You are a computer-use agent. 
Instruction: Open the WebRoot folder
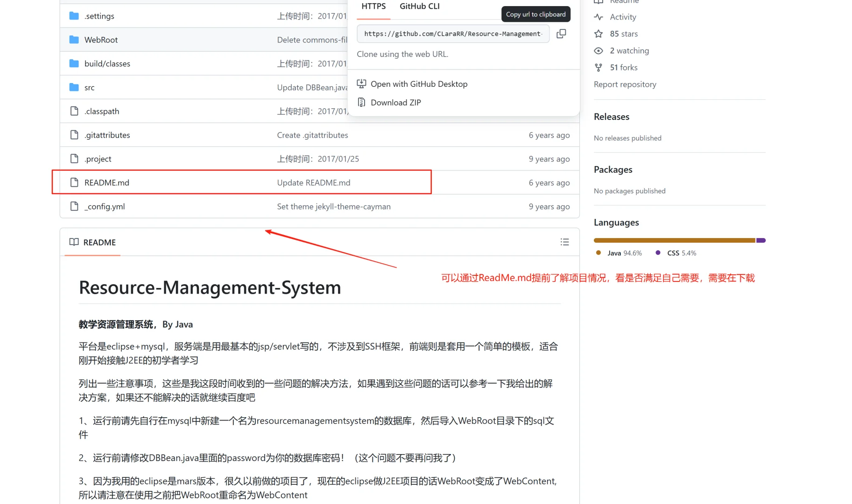pyautogui.click(x=101, y=40)
